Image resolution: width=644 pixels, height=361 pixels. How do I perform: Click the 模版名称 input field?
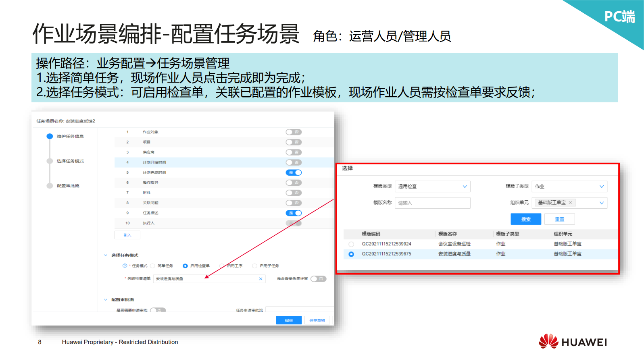click(432, 203)
